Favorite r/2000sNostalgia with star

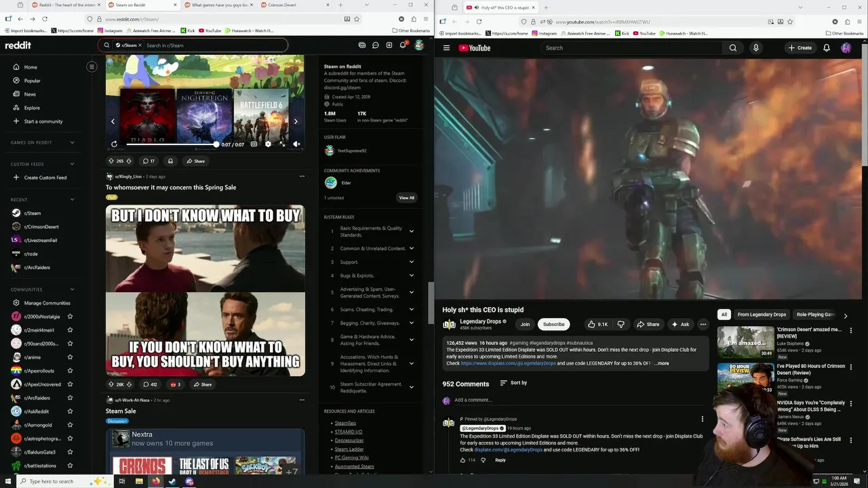70,317
